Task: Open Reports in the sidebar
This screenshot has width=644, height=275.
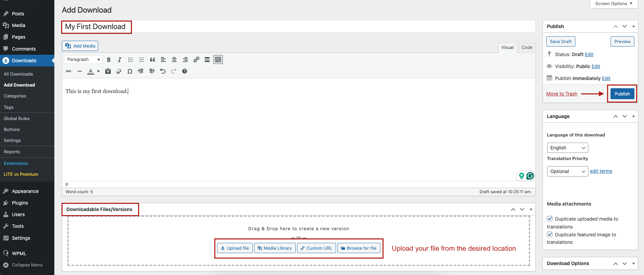Action: coord(12,152)
